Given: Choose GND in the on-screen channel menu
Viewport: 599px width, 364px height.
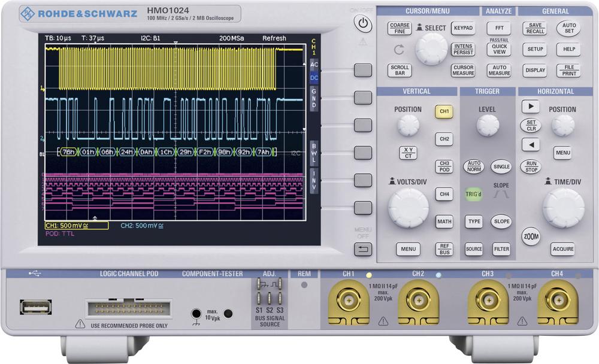Looking at the screenshot, I should coord(314,98).
